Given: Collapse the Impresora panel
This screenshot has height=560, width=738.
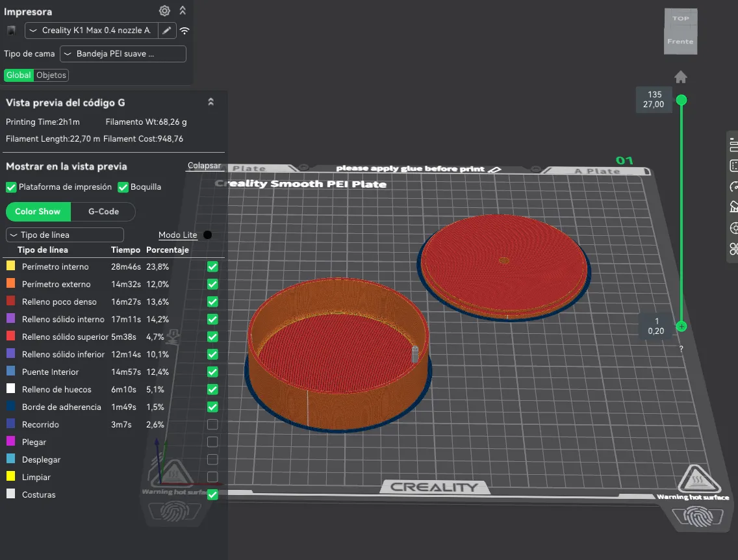Looking at the screenshot, I should click(x=183, y=10).
